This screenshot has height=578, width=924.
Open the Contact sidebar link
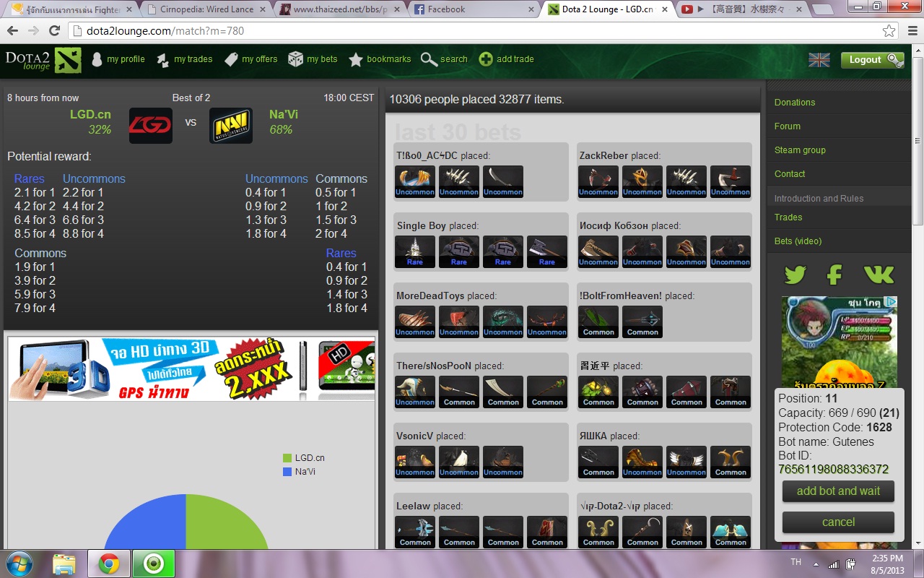pyautogui.click(x=790, y=174)
